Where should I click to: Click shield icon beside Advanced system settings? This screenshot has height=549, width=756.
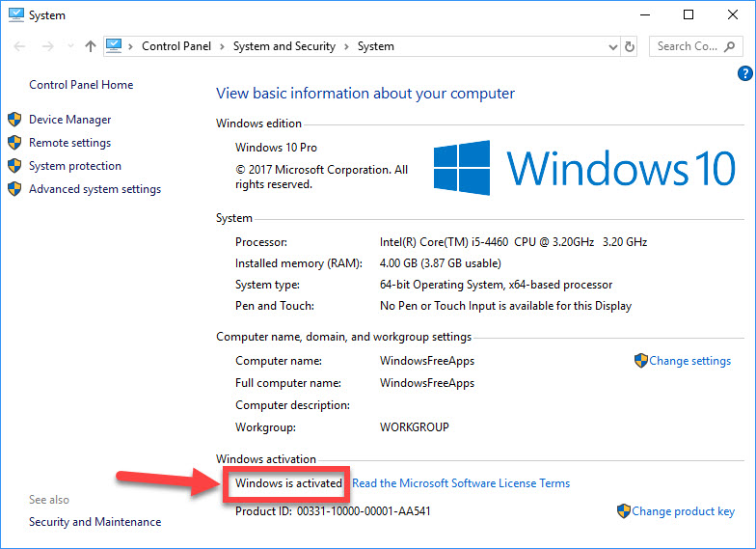point(15,189)
